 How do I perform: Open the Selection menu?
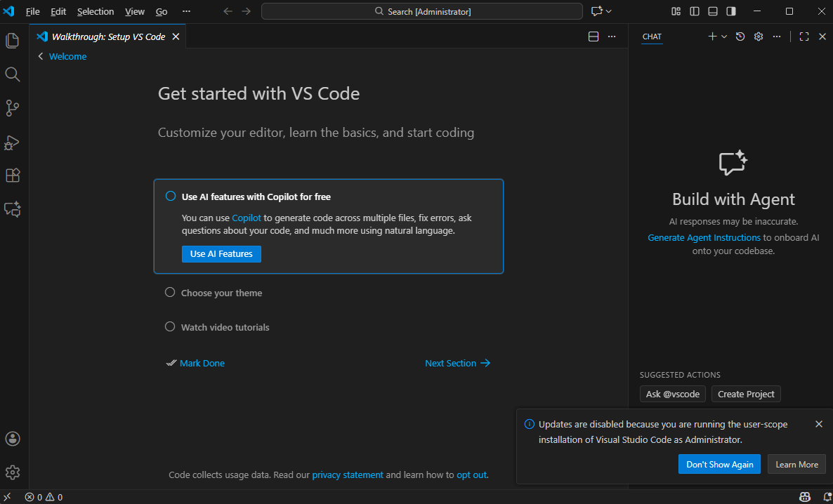(96, 11)
